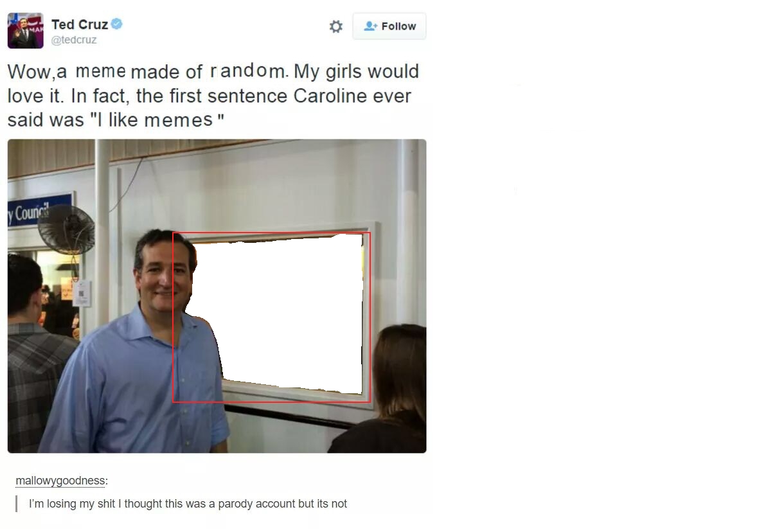Viewport: 768px width, 532px height.
Task: Open the @tedcruz handle link
Action: pyautogui.click(x=74, y=40)
